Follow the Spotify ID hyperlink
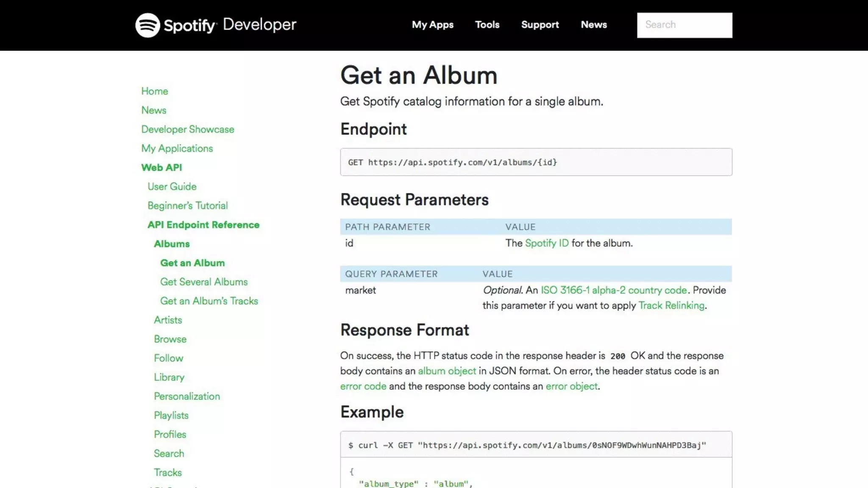Viewport: 868px width, 488px height. 546,243
